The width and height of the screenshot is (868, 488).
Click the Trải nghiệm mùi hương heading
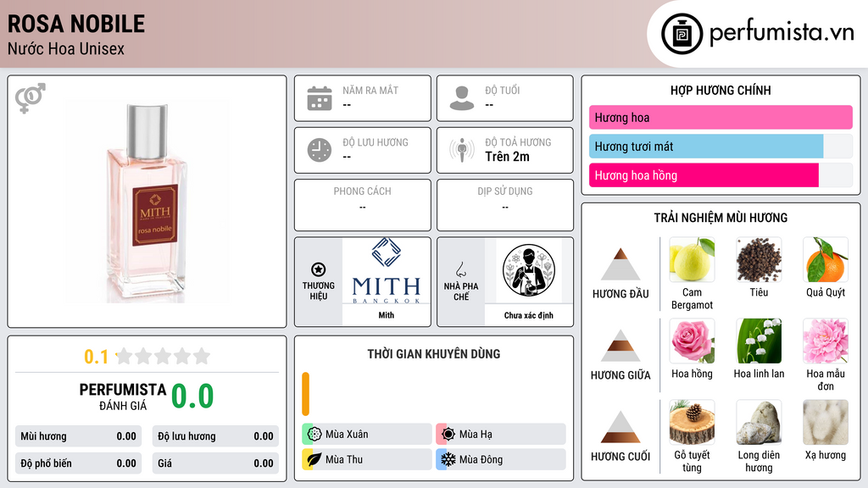click(x=721, y=218)
